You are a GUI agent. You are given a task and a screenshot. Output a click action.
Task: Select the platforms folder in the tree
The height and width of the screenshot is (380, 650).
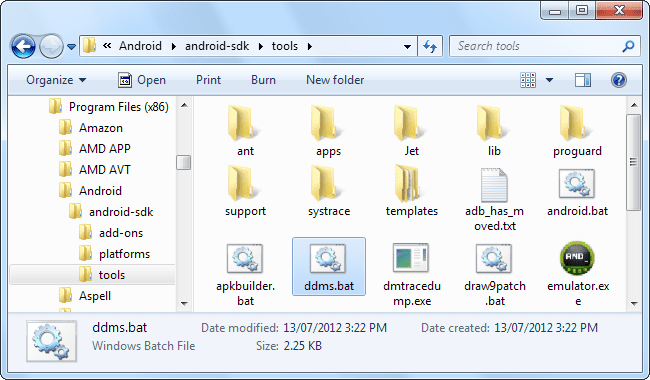click(114, 254)
